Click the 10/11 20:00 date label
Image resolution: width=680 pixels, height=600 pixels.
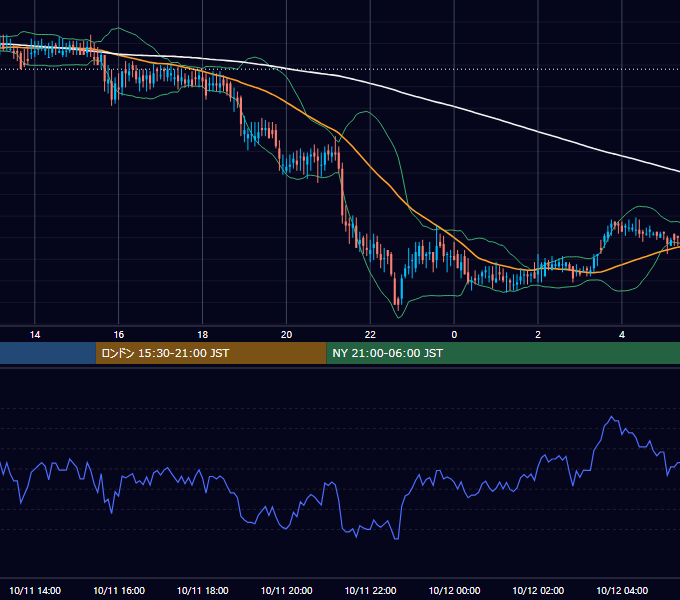tap(286, 590)
